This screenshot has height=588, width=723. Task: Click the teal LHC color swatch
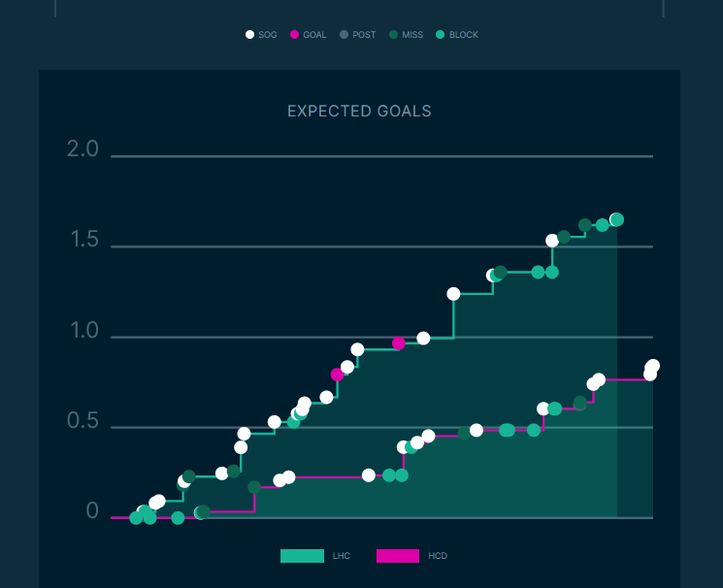(302, 556)
